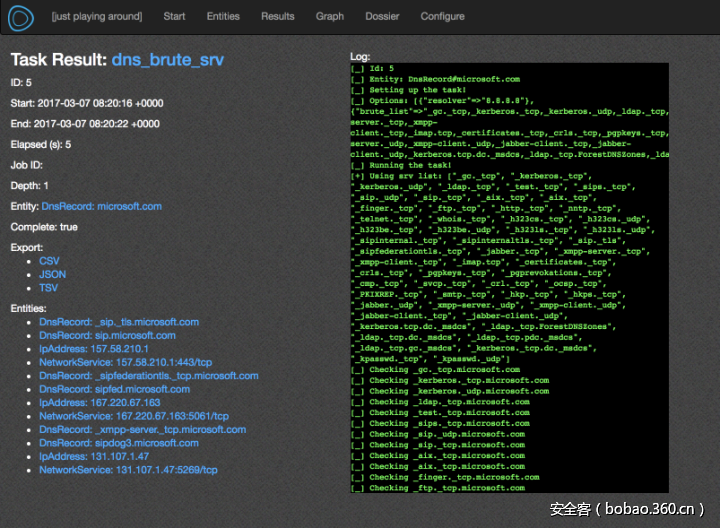Click the Intrigue logo icon
The height and width of the screenshot is (528, 720).
tap(19, 16)
